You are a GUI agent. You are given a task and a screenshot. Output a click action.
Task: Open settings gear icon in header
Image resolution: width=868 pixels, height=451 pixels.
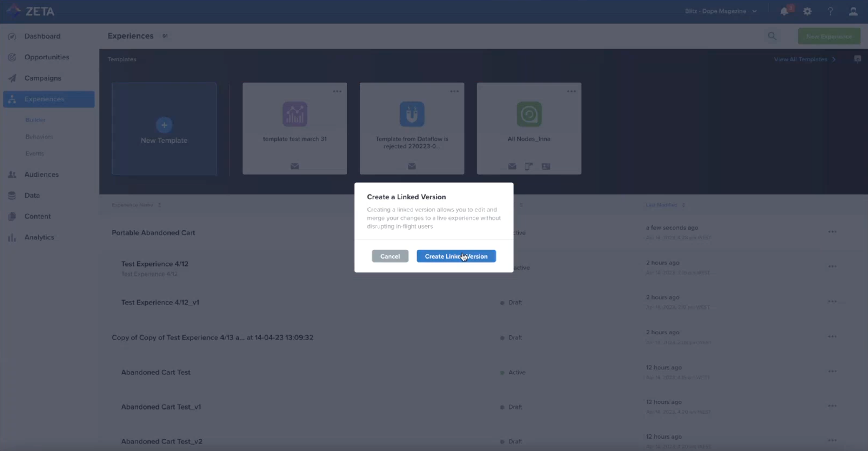807,12
